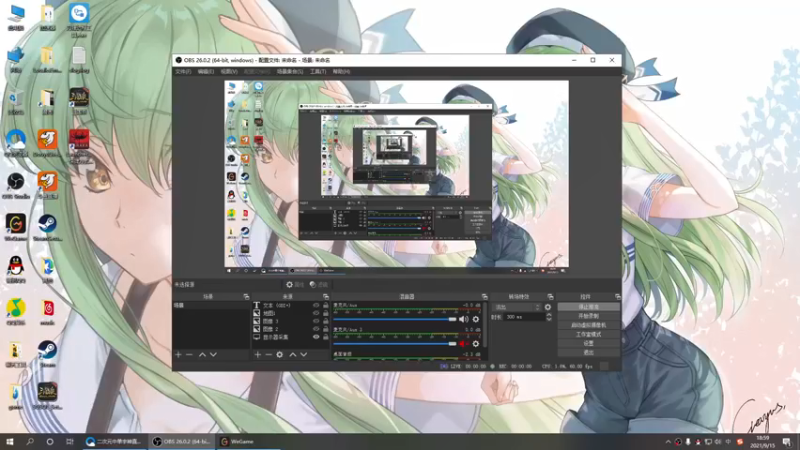Pop out the Scenes dock
800x450 pixels.
[x=246, y=296]
